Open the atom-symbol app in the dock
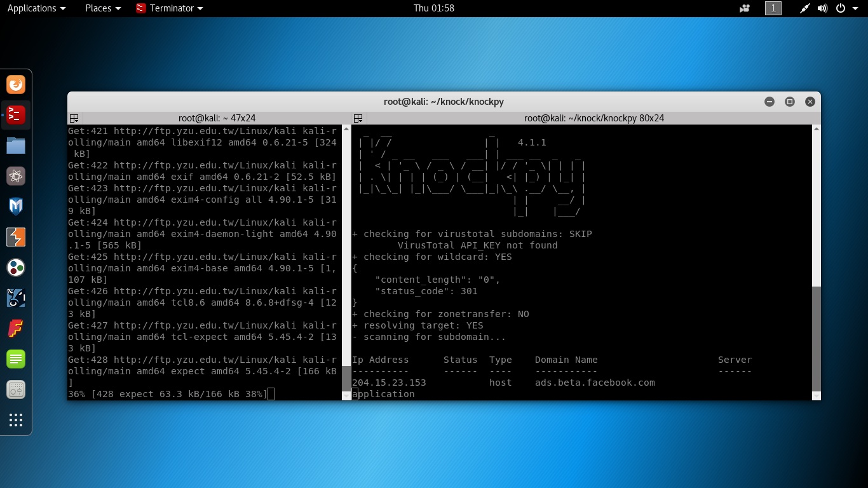868x488 pixels. [x=16, y=176]
